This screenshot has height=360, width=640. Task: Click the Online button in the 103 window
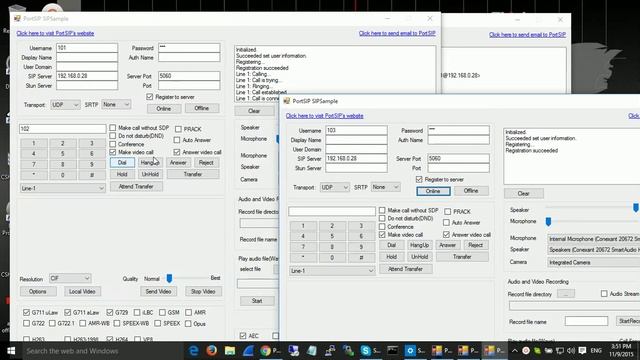pyautogui.click(x=433, y=191)
